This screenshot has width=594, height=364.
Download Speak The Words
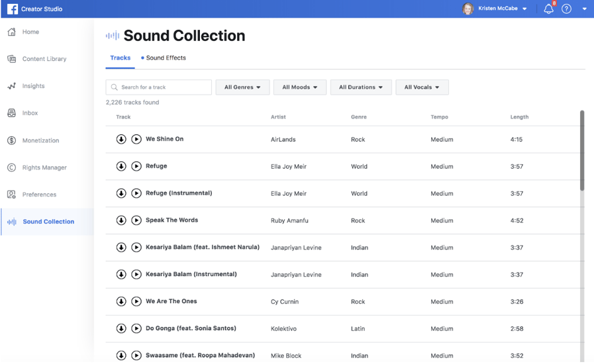pyautogui.click(x=121, y=220)
